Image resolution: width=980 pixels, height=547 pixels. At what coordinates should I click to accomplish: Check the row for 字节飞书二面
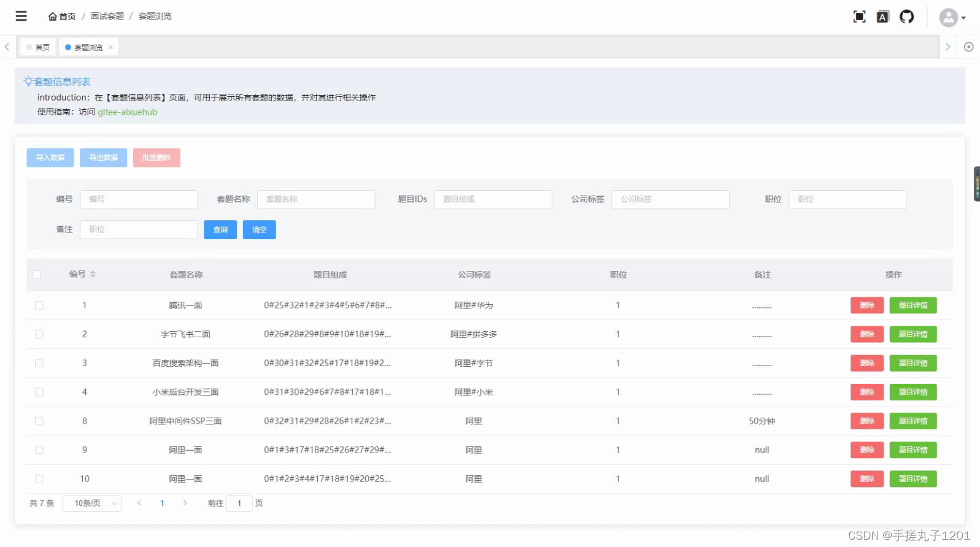click(39, 334)
